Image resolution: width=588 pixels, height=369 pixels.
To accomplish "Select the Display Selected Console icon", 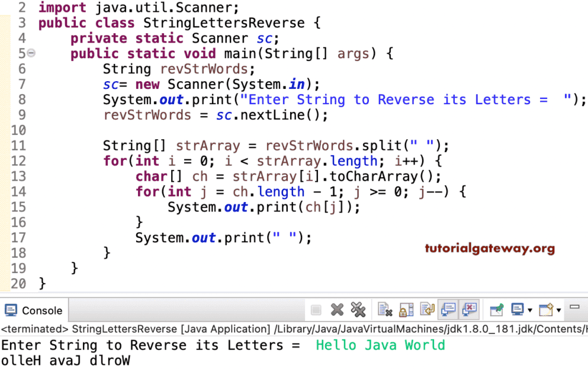I will click(x=516, y=310).
